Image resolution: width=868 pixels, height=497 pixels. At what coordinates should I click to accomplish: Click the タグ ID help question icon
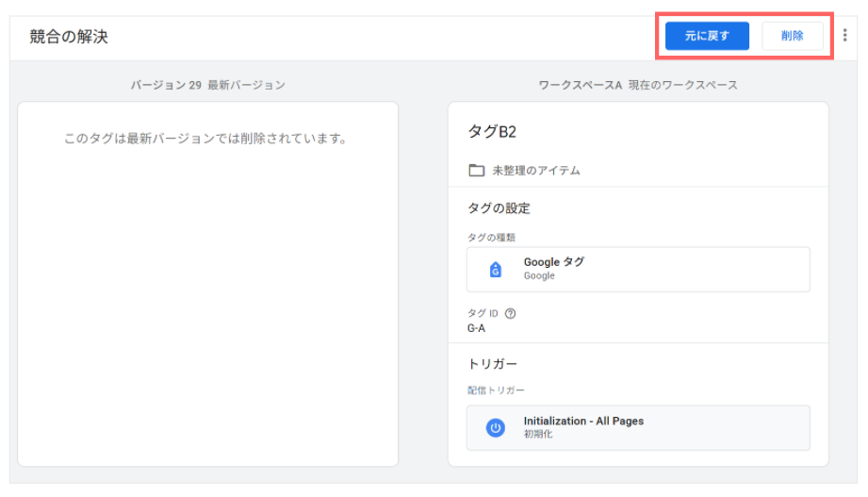(x=511, y=314)
